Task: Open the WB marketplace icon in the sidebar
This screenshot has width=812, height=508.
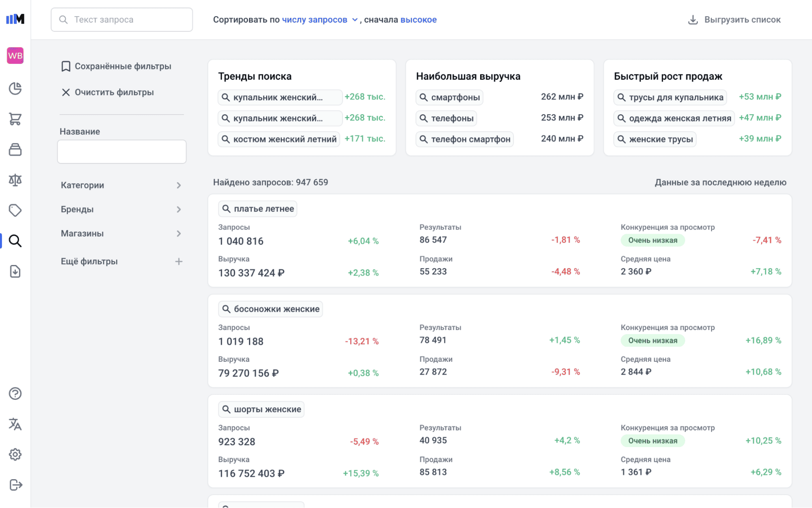Action: pyautogui.click(x=15, y=56)
